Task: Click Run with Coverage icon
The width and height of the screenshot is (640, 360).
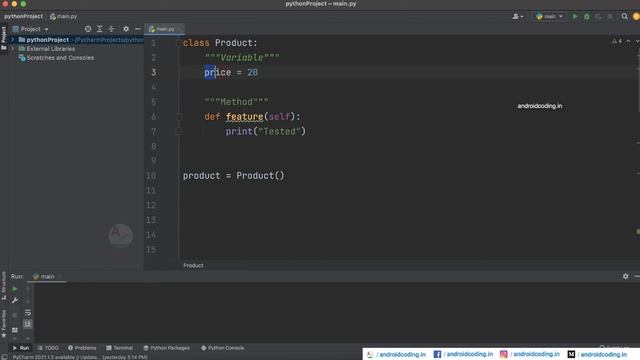Action: [598, 17]
